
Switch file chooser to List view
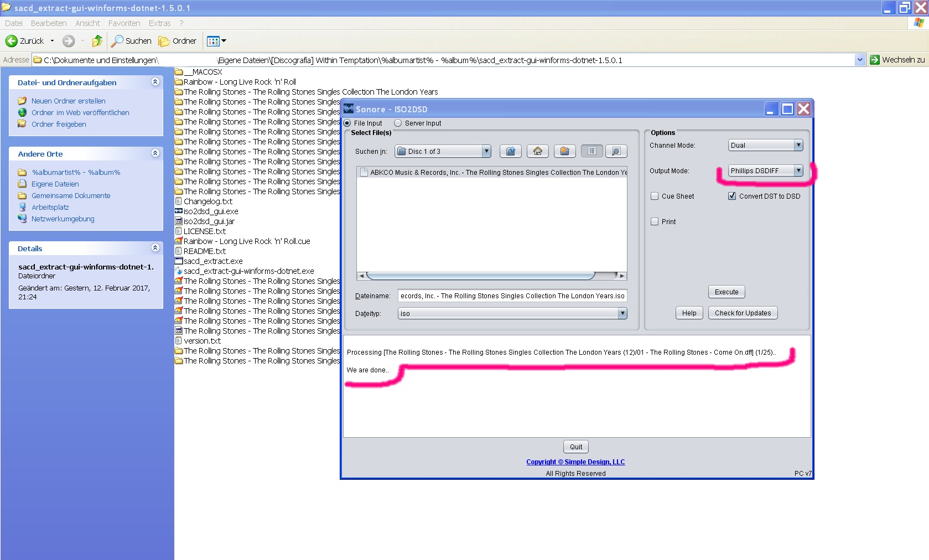pos(591,151)
